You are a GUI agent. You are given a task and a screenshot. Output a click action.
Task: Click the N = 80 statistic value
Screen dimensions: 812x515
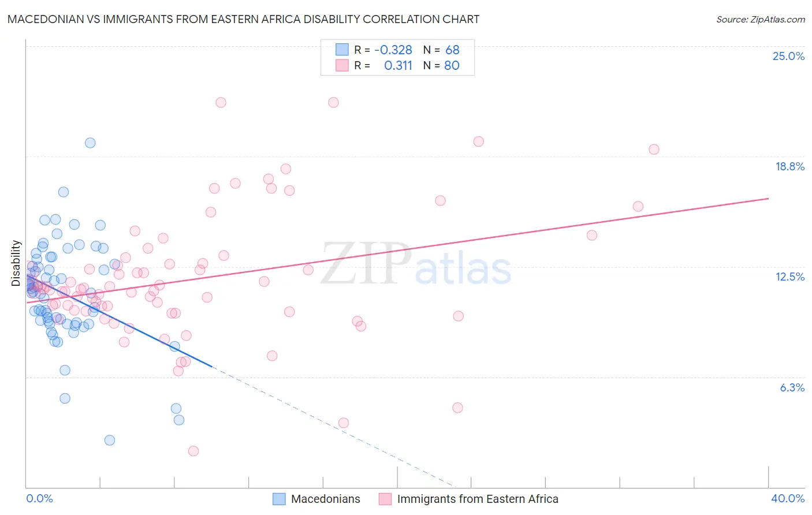[x=441, y=65]
